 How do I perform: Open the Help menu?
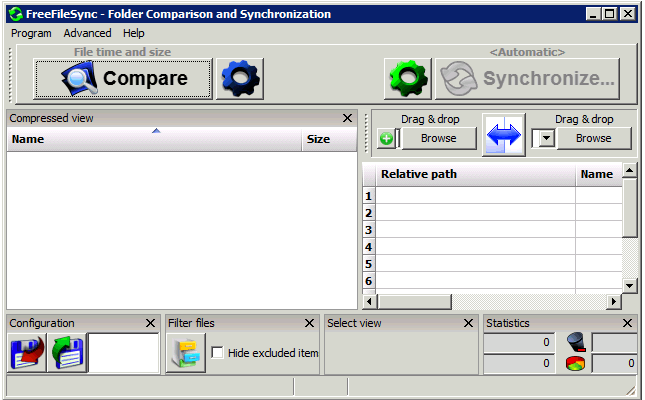(134, 33)
